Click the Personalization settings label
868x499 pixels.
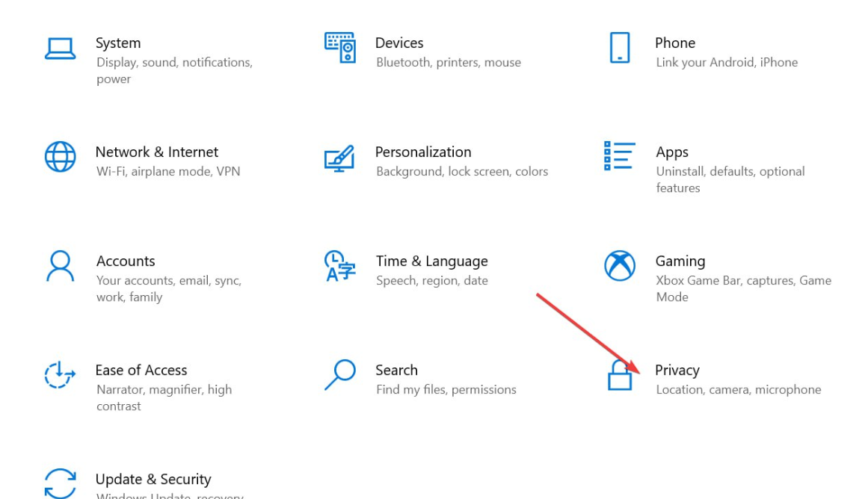point(423,152)
